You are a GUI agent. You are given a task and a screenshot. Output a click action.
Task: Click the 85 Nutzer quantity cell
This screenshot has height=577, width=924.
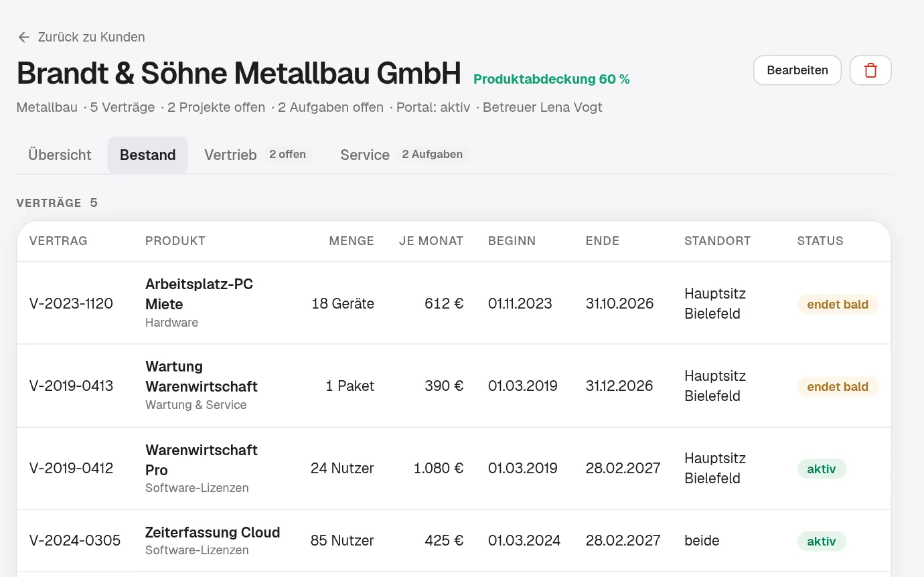(342, 540)
